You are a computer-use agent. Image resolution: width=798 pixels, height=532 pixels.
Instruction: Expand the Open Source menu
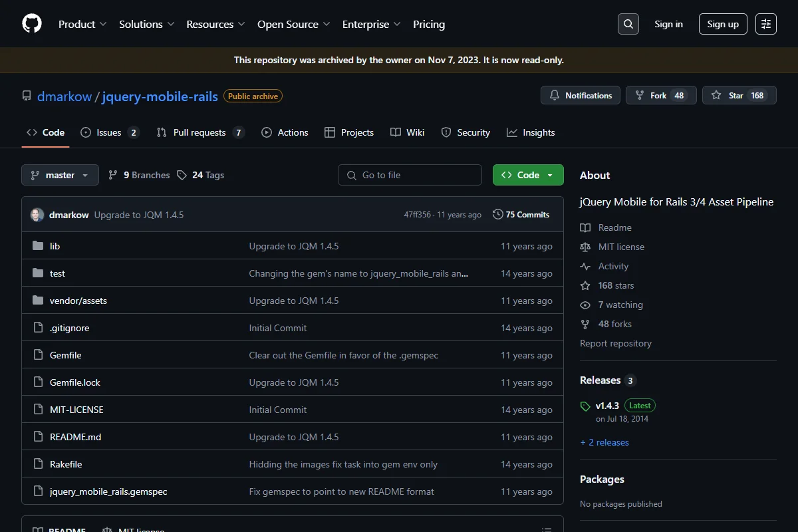[294, 24]
